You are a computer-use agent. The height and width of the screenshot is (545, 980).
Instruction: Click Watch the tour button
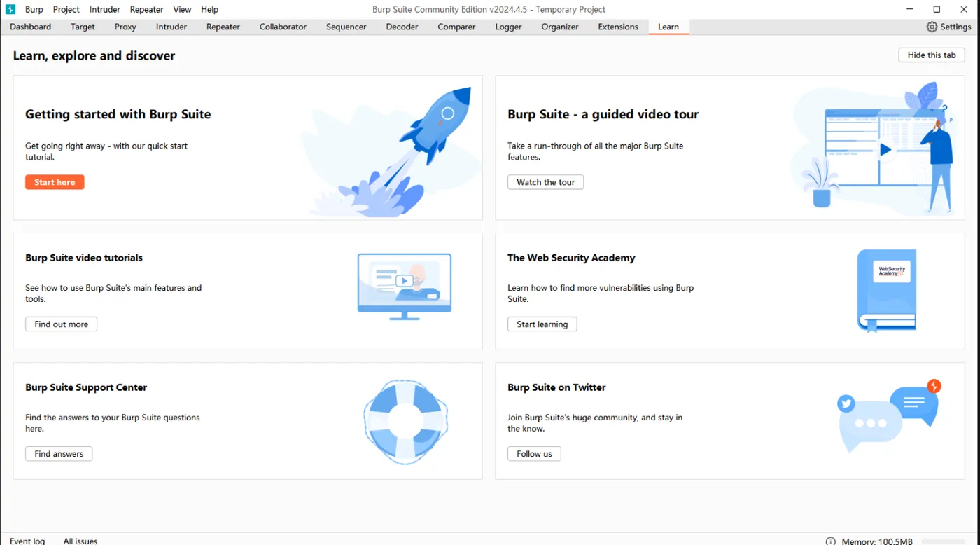545,182
